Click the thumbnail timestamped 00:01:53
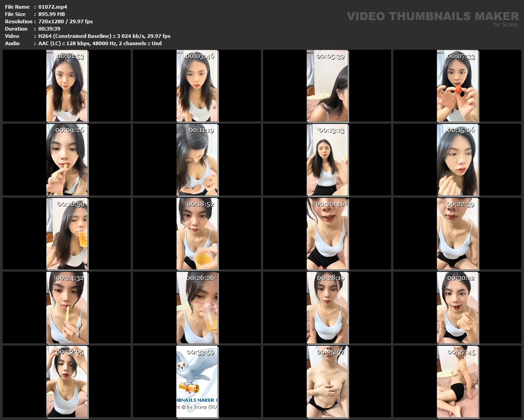 point(67,86)
